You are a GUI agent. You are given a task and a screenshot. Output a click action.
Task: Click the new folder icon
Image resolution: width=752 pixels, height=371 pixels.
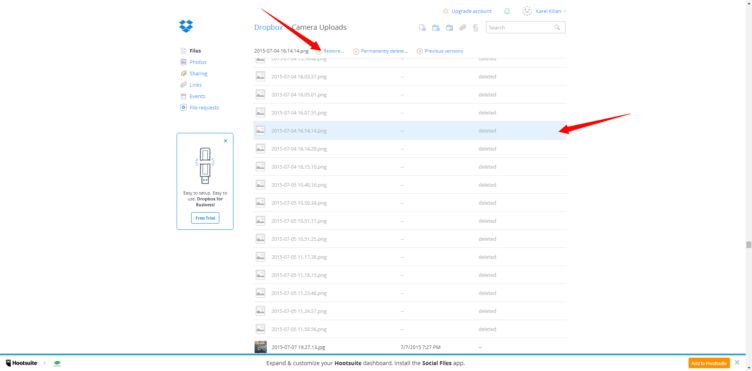(435, 28)
